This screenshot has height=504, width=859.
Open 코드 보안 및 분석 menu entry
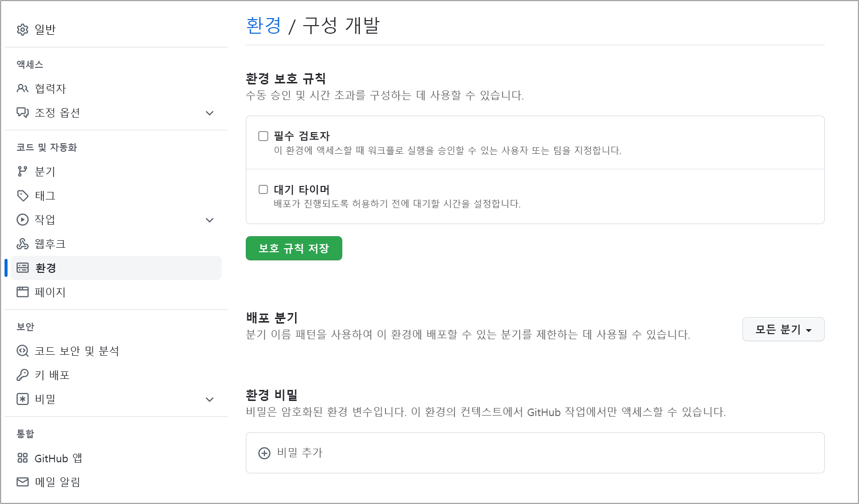coord(77,351)
